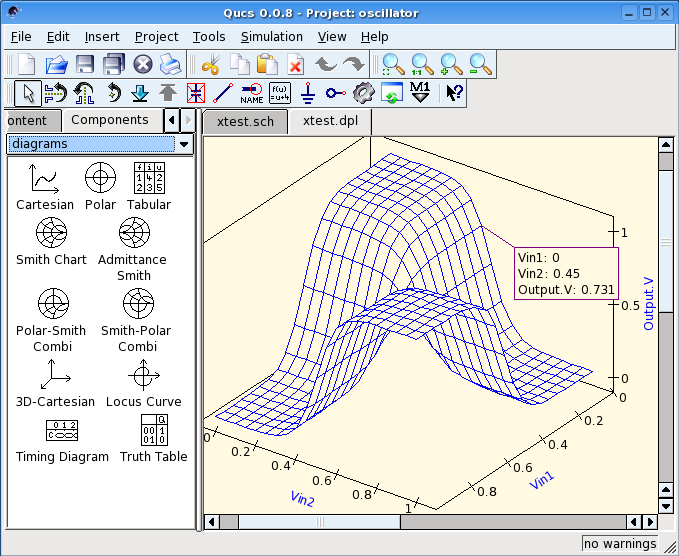
Task: Select the Wire drawing tool
Action: [224, 93]
